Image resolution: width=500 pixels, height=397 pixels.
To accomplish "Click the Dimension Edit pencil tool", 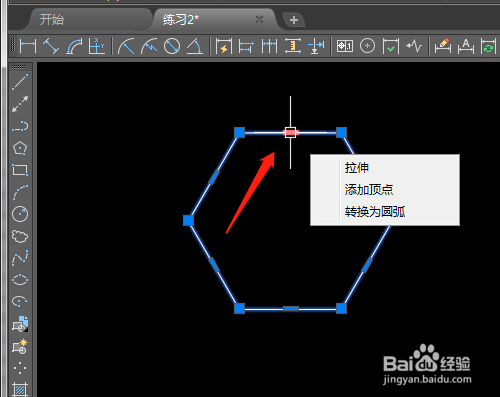I will tap(443, 46).
